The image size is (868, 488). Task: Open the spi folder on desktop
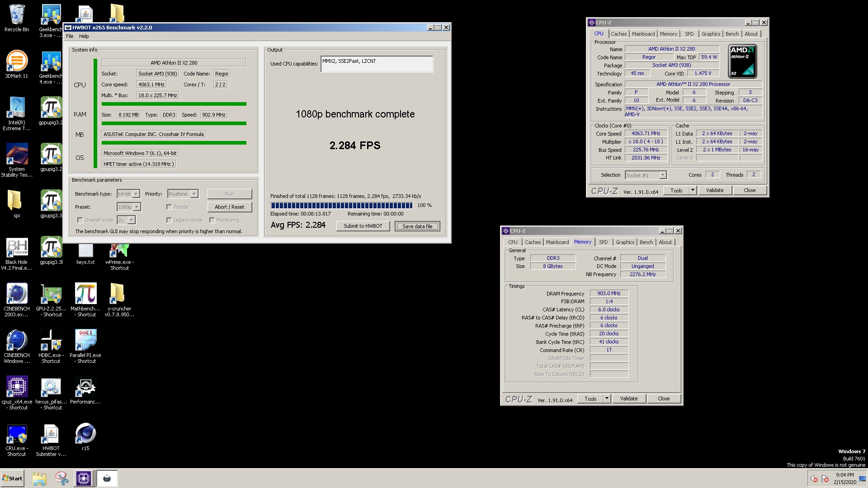16,204
